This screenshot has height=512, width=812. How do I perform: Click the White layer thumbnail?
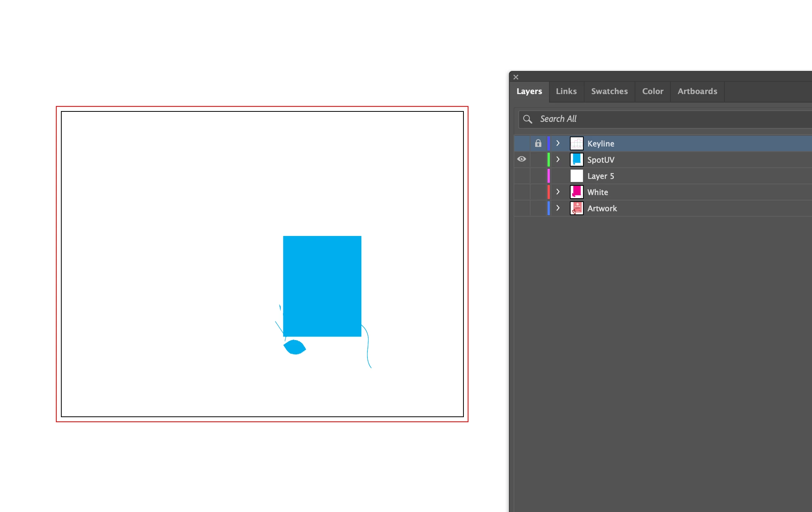tap(576, 192)
